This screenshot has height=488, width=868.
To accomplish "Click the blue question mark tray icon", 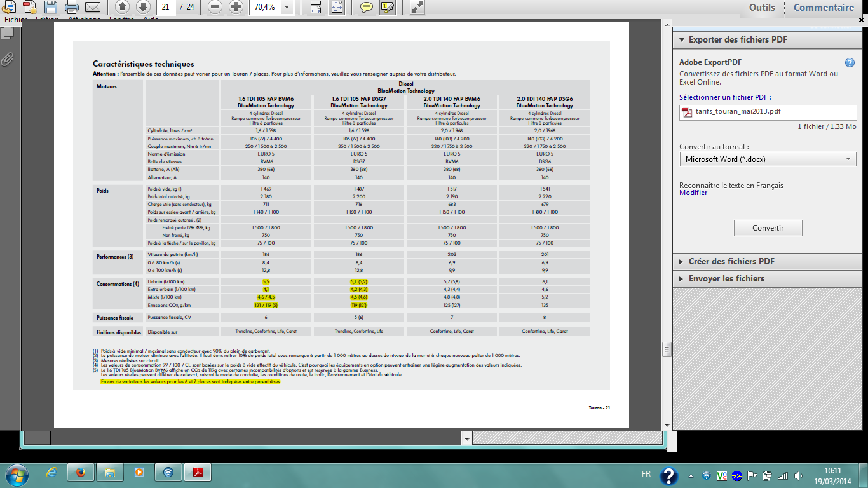I will tap(668, 475).
